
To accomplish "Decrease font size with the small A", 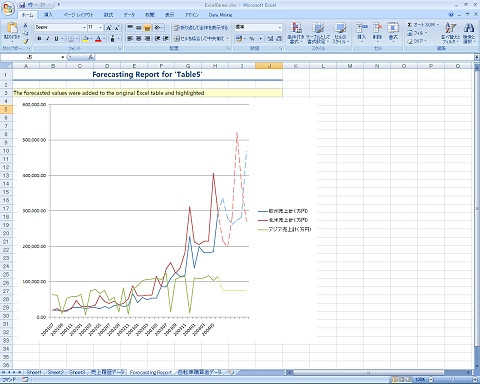I will click(x=117, y=28).
